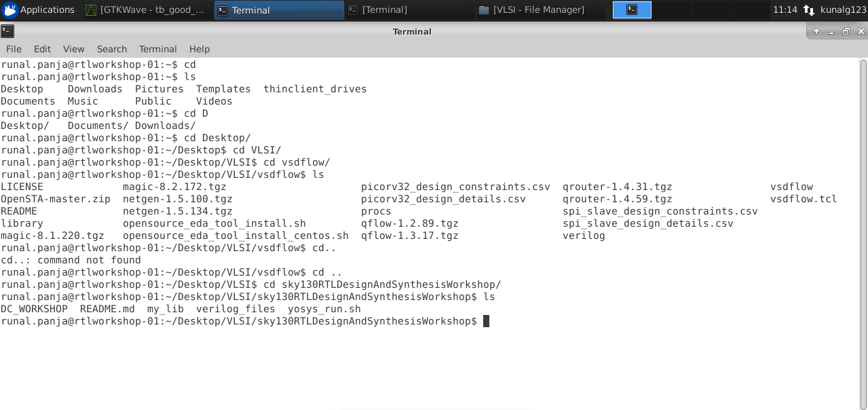Click the blinking cursor at the shell prompt
Viewport: 868px width, 410px height.
tap(487, 320)
